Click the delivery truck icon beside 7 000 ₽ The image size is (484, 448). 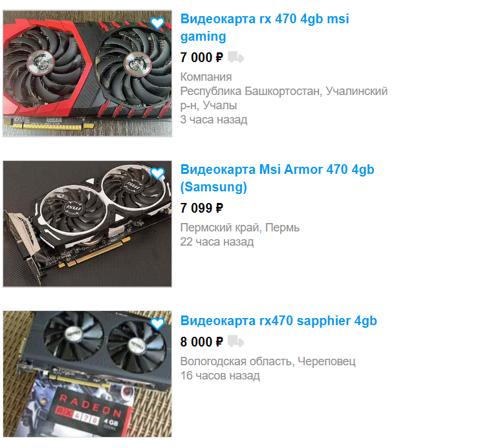pyautogui.click(x=236, y=58)
